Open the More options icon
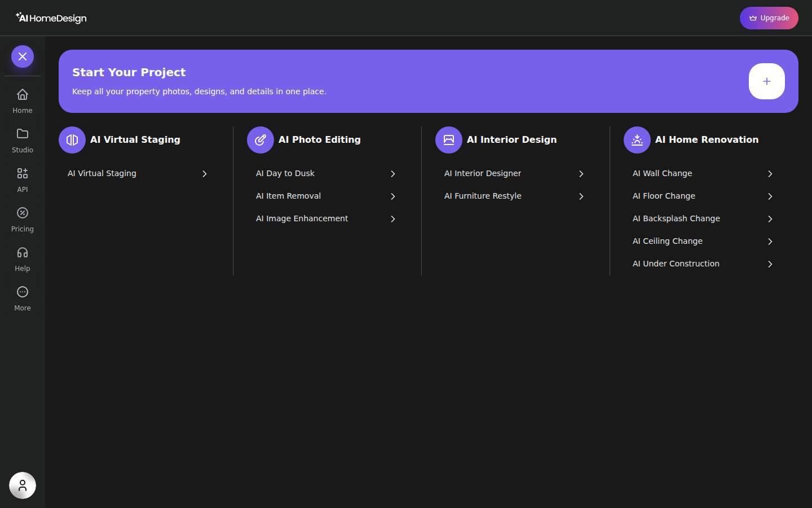Viewport: 812px width, 508px height. pyautogui.click(x=23, y=292)
